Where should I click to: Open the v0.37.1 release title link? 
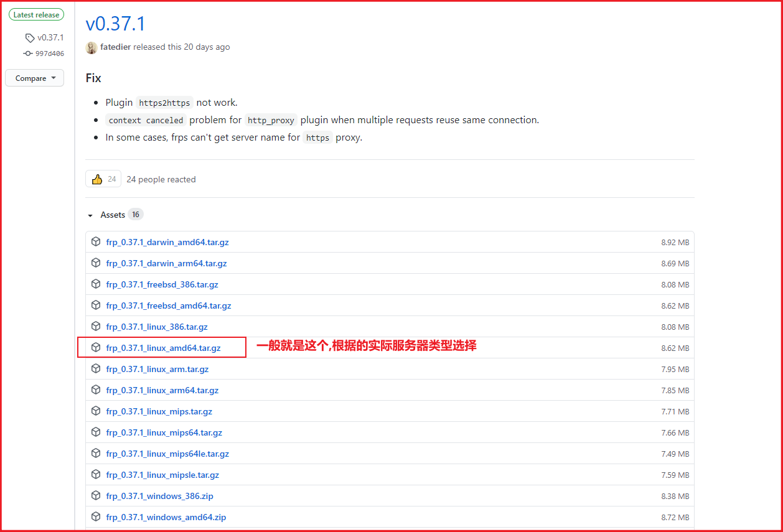115,24
